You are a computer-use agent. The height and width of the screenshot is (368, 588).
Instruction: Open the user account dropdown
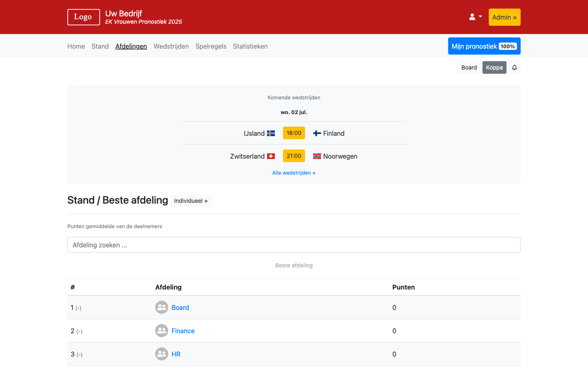[x=475, y=17]
